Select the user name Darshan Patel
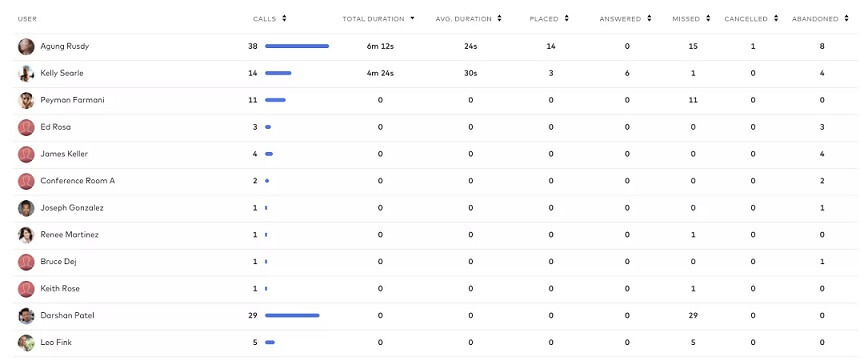Screen dimensions: 860x361 coord(67,315)
